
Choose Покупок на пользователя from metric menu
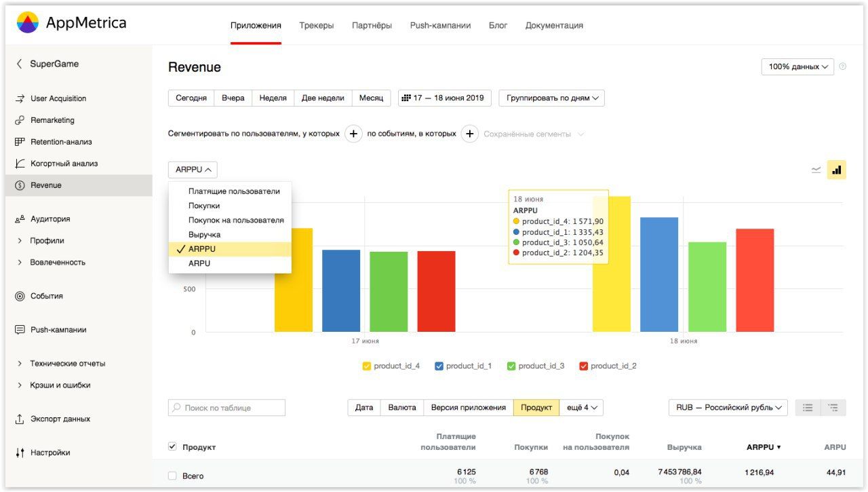[230, 220]
